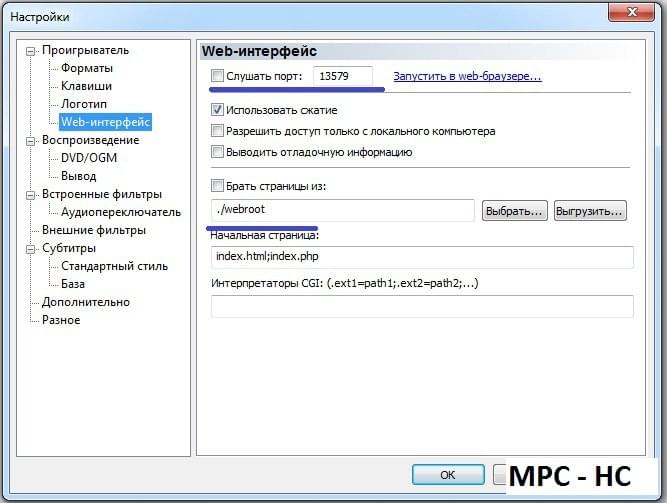Click the './webroot' path field
This screenshot has width=667, height=503.
[x=342, y=210]
